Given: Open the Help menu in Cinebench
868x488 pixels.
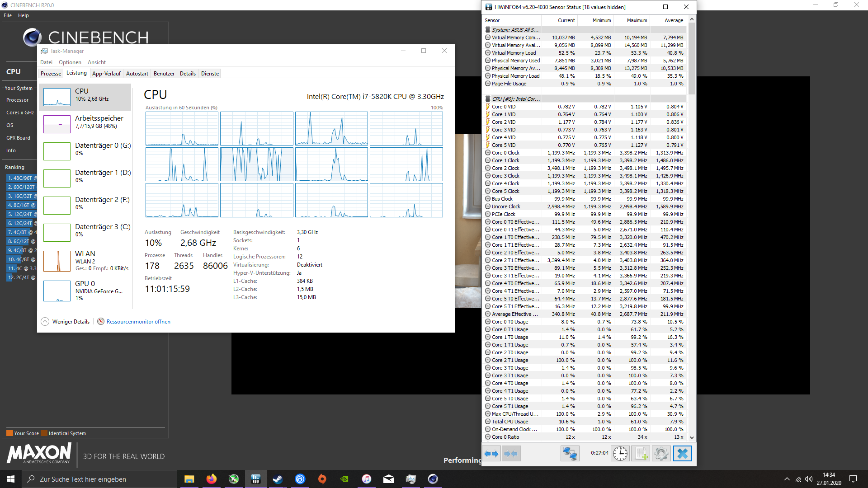Looking at the screenshot, I should 23,15.
